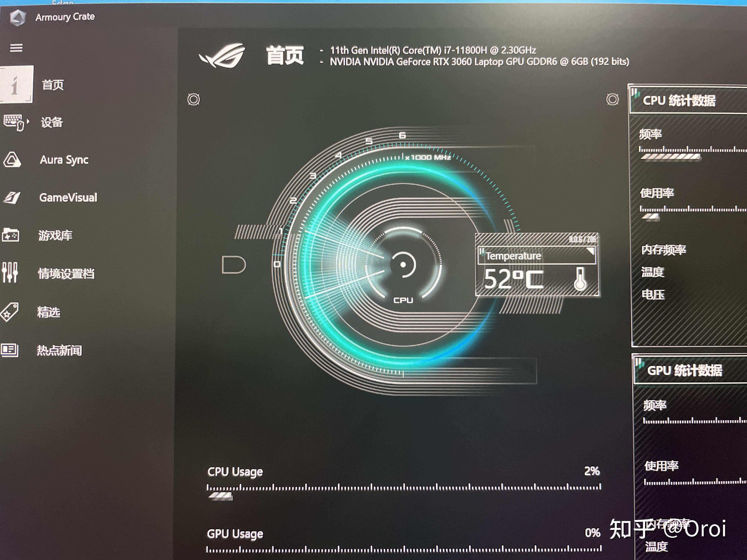
Task: Click the Armoury Crate logo icon
Action: [18, 18]
